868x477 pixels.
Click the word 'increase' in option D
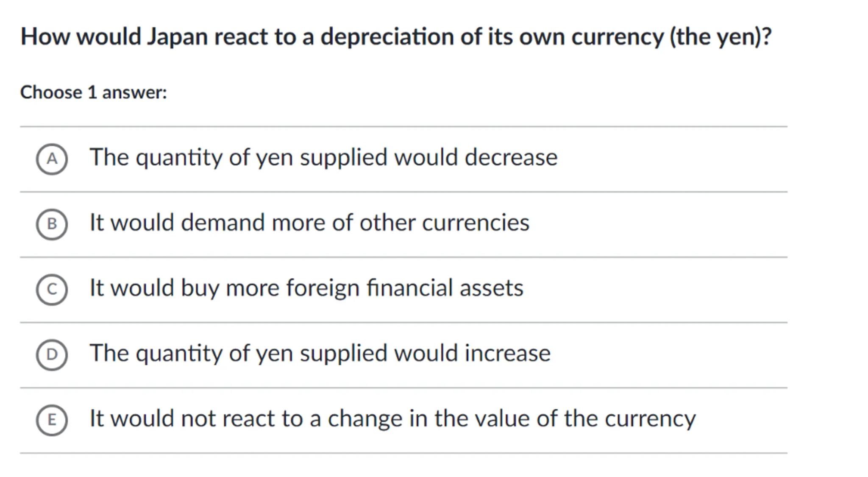coord(507,353)
